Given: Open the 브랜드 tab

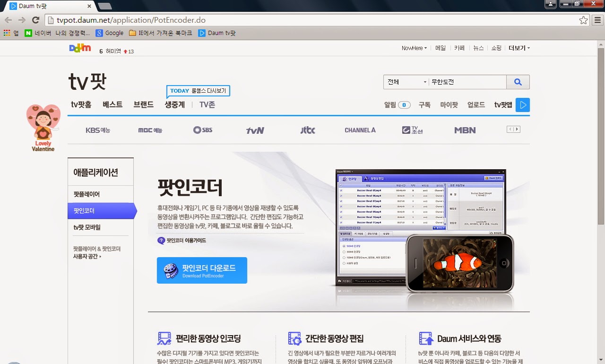Looking at the screenshot, I should pos(144,105).
